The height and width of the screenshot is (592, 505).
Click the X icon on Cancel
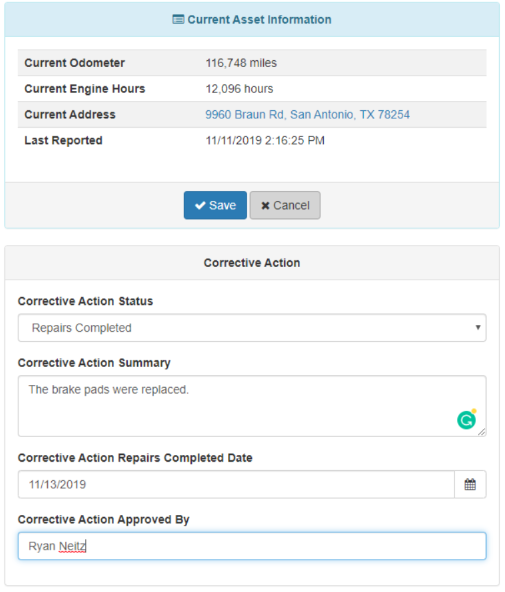tap(266, 206)
